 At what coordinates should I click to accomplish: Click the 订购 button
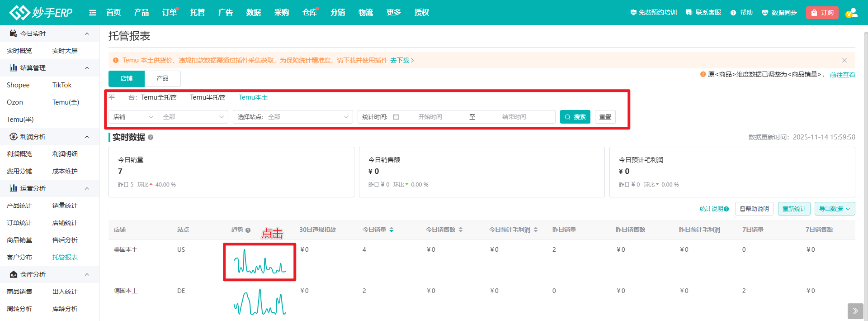click(822, 13)
